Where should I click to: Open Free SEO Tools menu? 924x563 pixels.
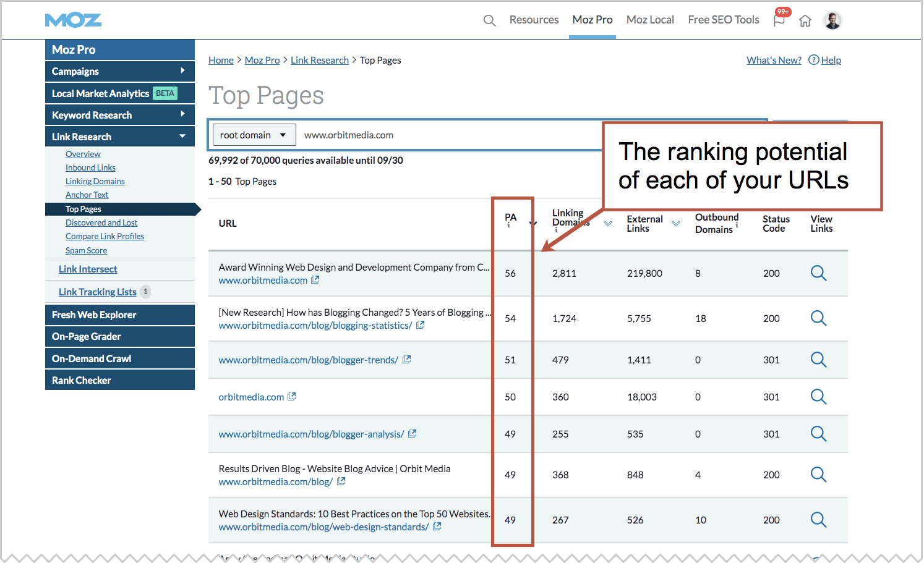click(x=724, y=20)
